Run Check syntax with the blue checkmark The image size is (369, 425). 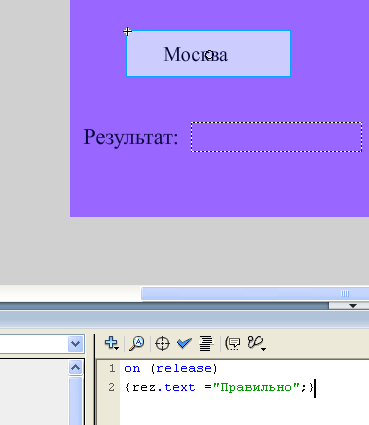(184, 343)
